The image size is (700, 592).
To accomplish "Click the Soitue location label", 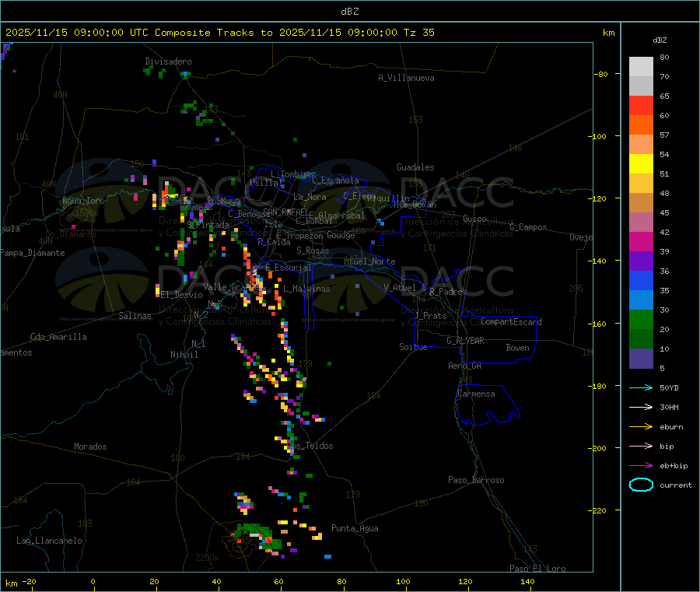I will 413,347.
